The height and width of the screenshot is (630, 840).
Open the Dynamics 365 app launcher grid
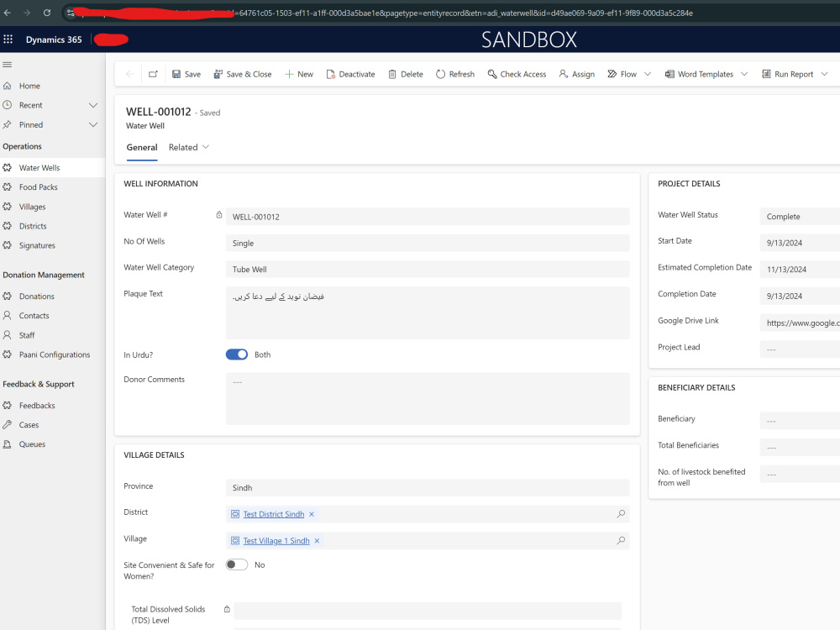click(8, 39)
